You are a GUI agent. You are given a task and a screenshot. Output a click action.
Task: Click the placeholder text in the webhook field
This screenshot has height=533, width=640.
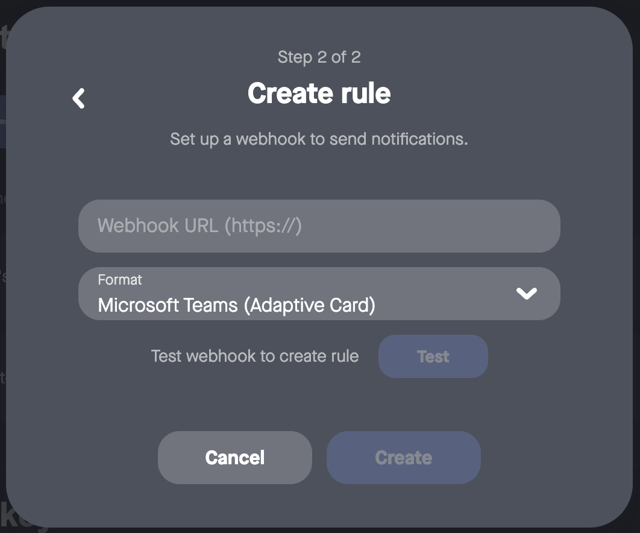click(199, 226)
